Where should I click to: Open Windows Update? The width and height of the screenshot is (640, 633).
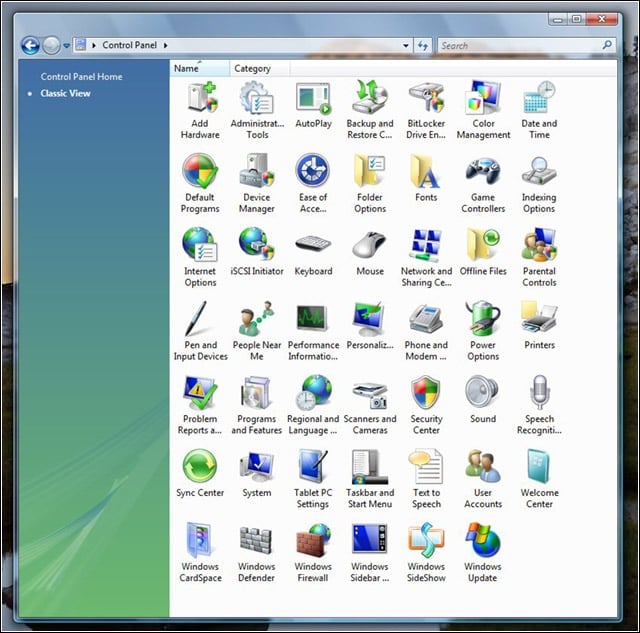pos(483,553)
